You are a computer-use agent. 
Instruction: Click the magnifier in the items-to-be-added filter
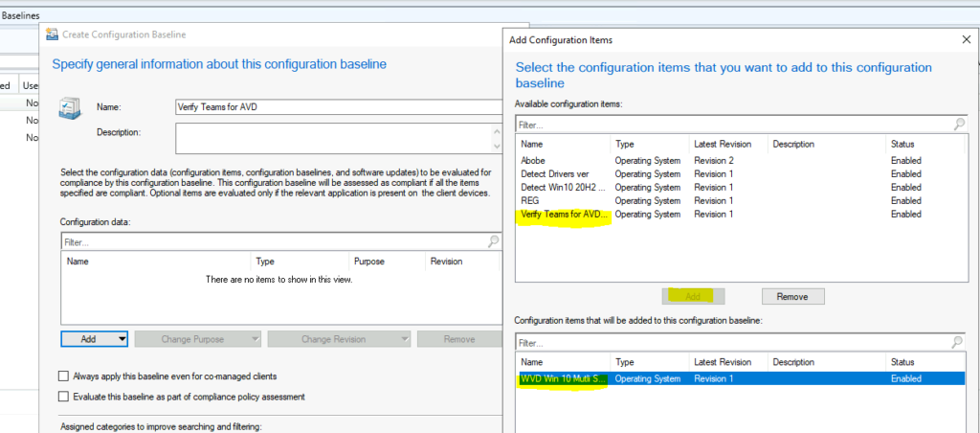tap(957, 342)
